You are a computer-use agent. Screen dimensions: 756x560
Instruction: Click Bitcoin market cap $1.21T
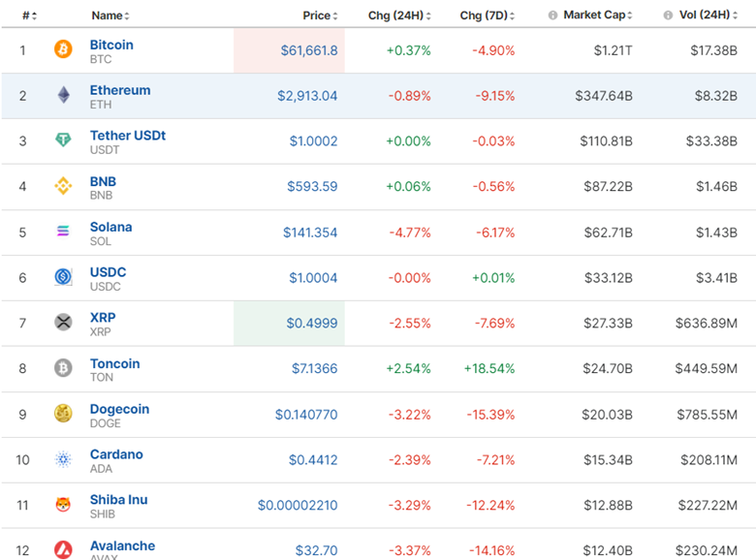coord(613,50)
